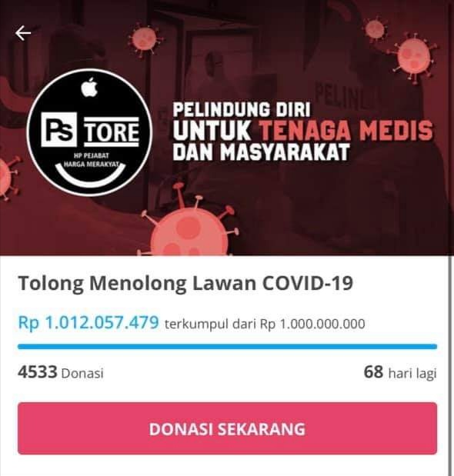Click the white smile arc in logo
Viewport: 454px width, 476px height.
coord(90,174)
